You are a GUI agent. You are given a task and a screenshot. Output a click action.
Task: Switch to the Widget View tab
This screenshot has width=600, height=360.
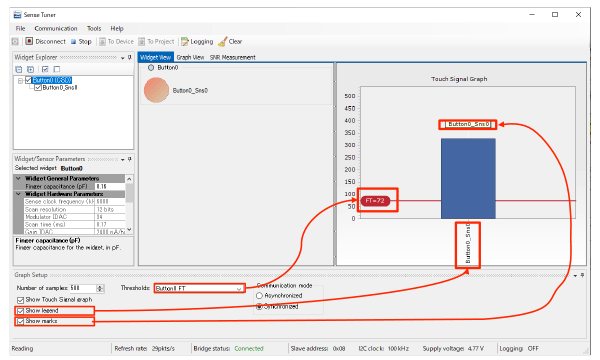click(155, 57)
